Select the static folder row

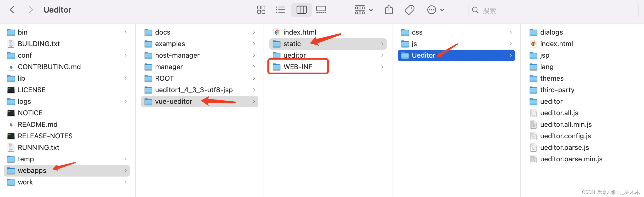point(328,44)
